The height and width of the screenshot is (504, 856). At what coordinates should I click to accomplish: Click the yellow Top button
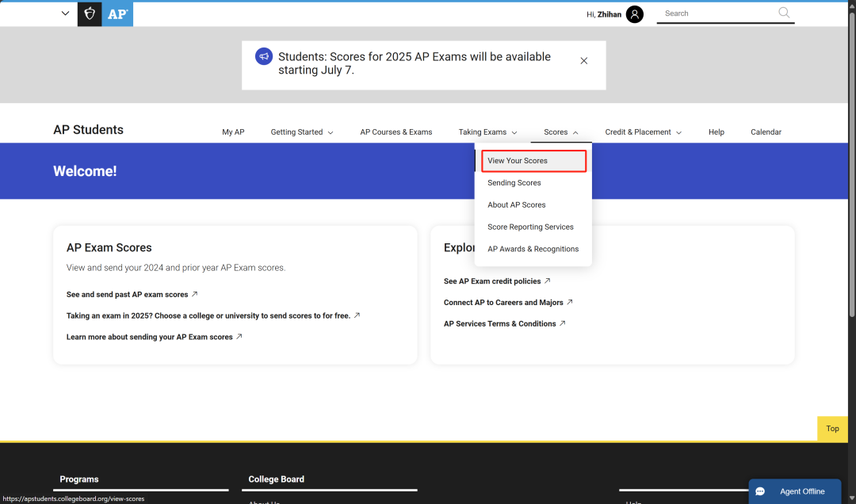tap(832, 429)
